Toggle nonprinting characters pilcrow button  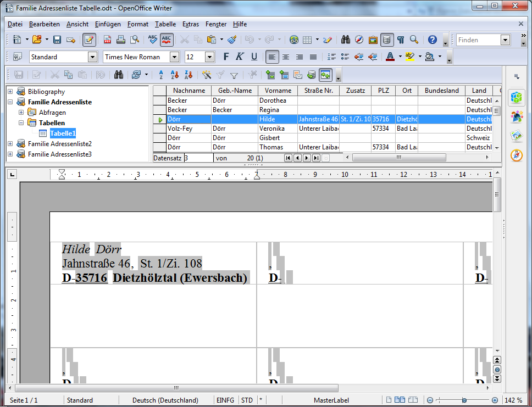pyautogui.click(x=401, y=40)
